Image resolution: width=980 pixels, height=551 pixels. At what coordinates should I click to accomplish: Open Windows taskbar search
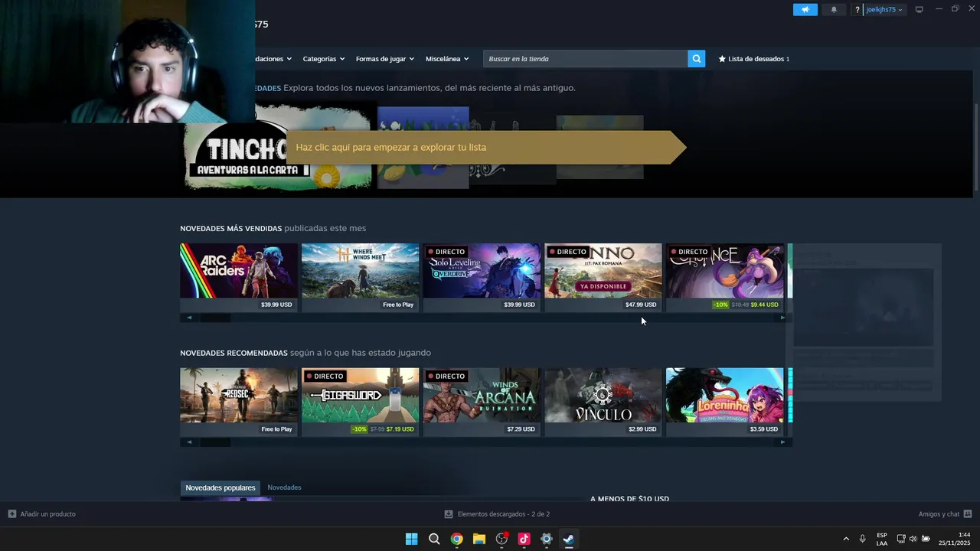click(x=434, y=539)
